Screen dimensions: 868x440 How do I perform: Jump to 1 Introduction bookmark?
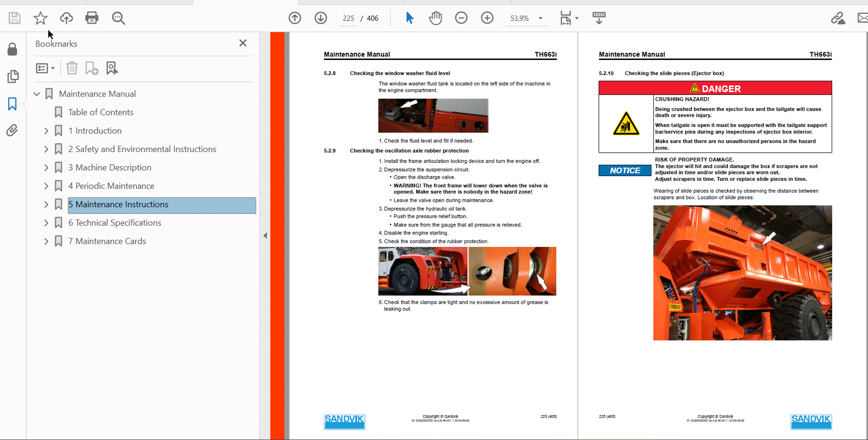pos(95,131)
